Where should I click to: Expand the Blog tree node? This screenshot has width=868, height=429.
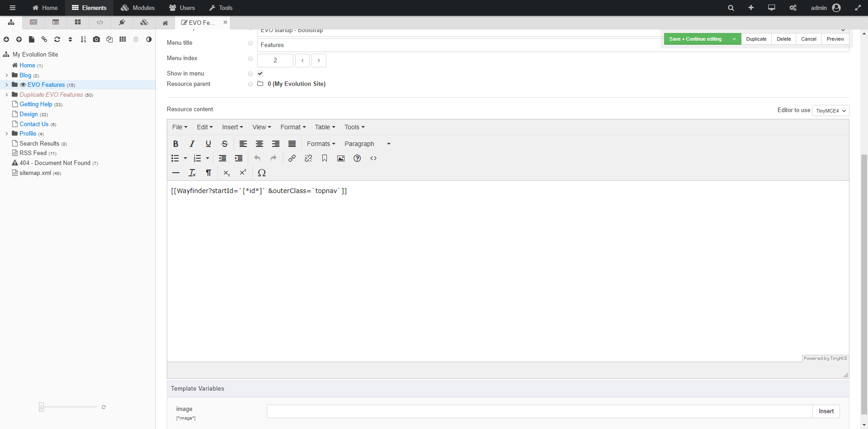click(x=6, y=75)
